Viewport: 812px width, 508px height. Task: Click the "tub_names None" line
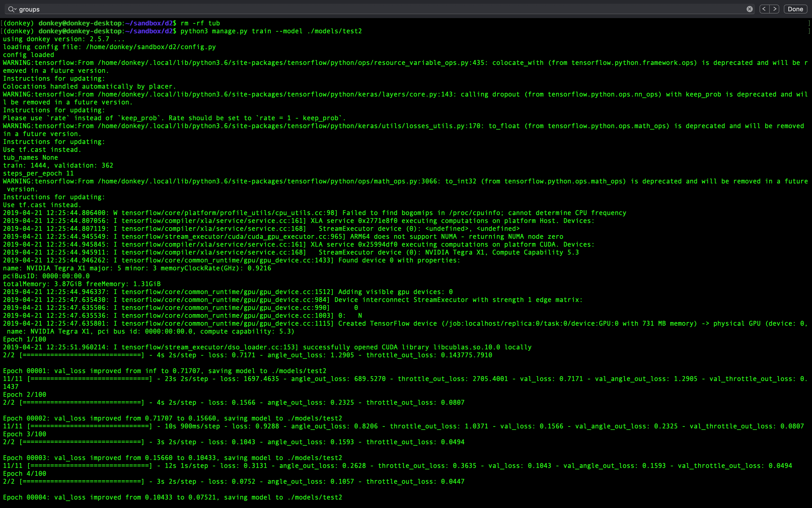coord(30,157)
